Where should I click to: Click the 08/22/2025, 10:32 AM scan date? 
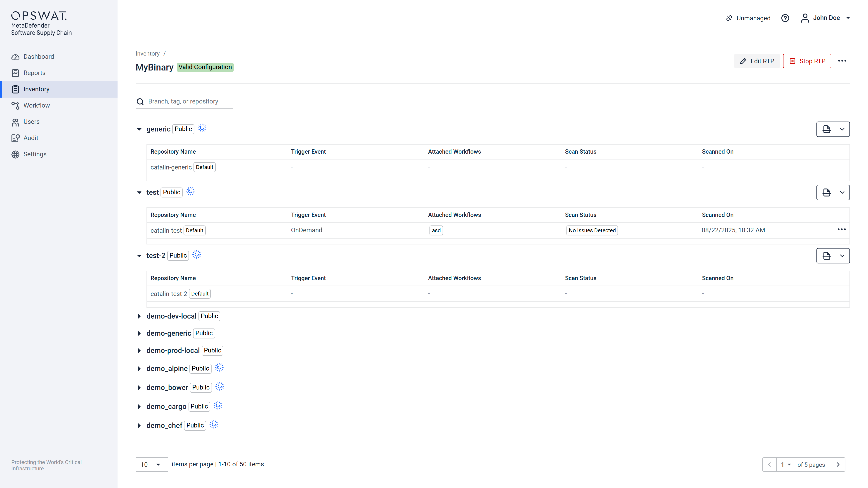[733, 230]
